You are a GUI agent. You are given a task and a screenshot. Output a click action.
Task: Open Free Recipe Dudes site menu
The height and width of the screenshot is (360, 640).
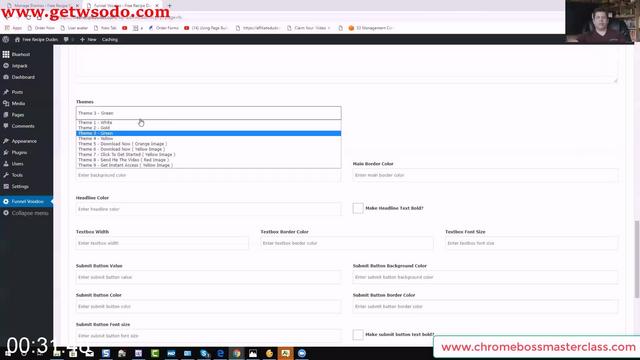pyautogui.click(x=36, y=40)
